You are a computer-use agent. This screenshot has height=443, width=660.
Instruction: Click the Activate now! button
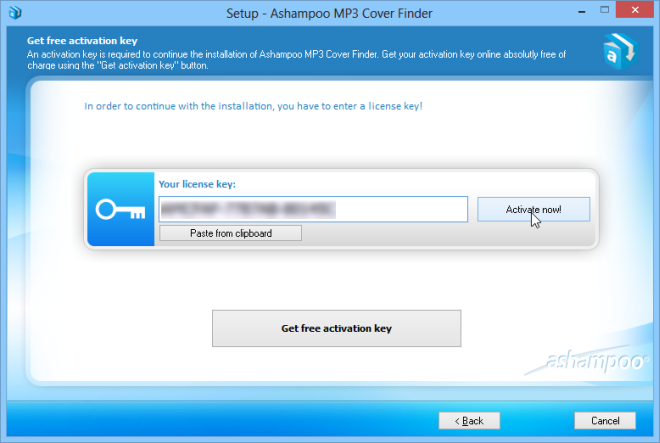(533, 209)
